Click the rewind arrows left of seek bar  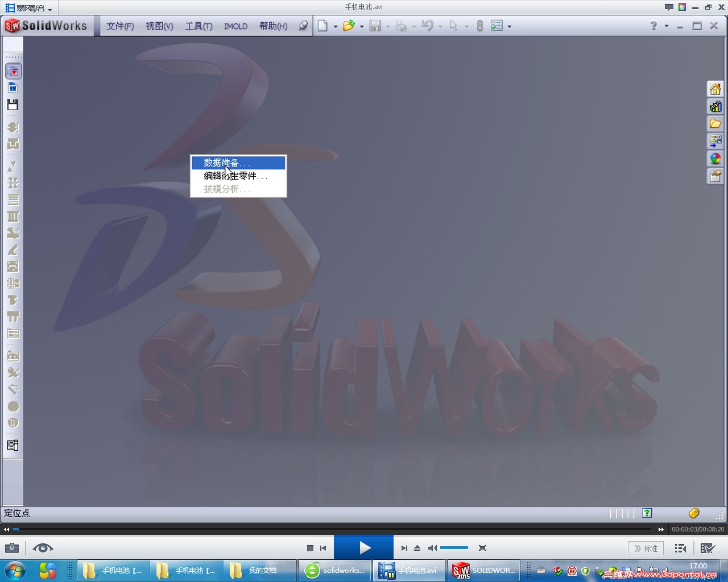(x=6, y=529)
